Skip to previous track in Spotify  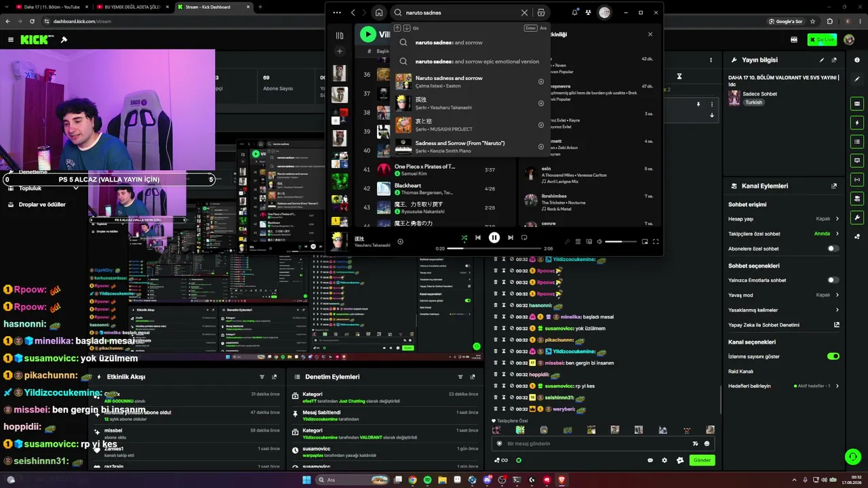pyautogui.click(x=478, y=238)
